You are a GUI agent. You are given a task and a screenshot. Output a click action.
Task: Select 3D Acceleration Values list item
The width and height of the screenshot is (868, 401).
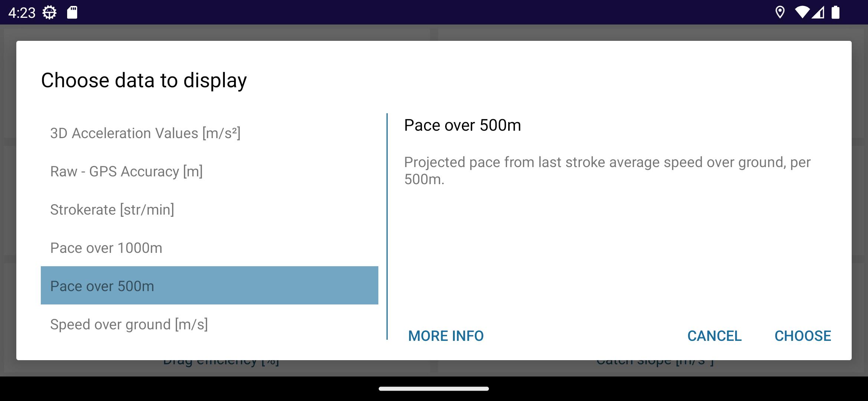click(210, 133)
